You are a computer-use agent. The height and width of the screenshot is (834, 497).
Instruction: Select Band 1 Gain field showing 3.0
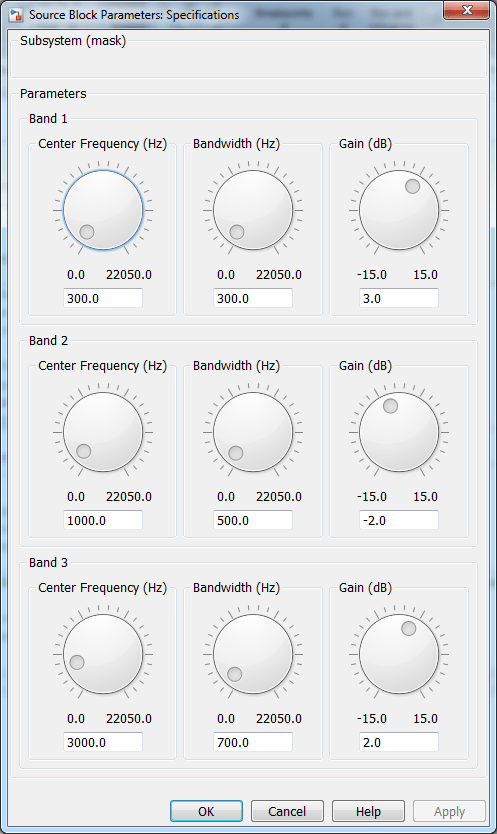(399, 298)
